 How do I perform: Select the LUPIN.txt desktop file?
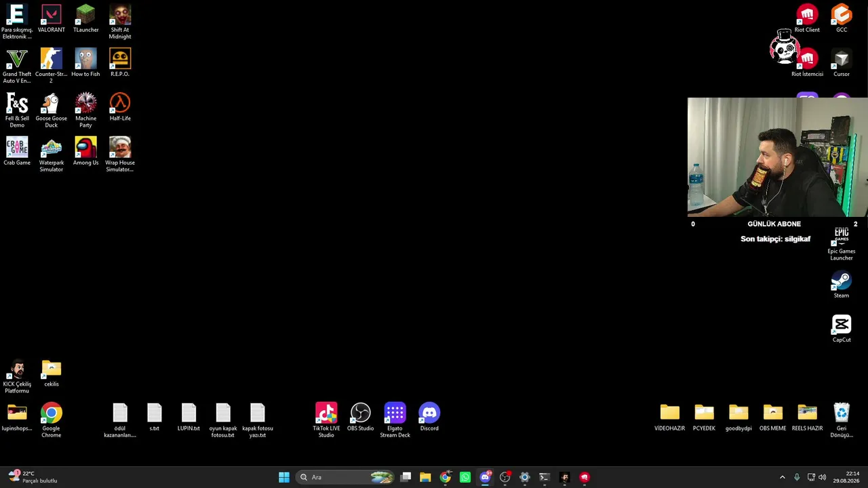pyautogui.click(x=189, y=418)
